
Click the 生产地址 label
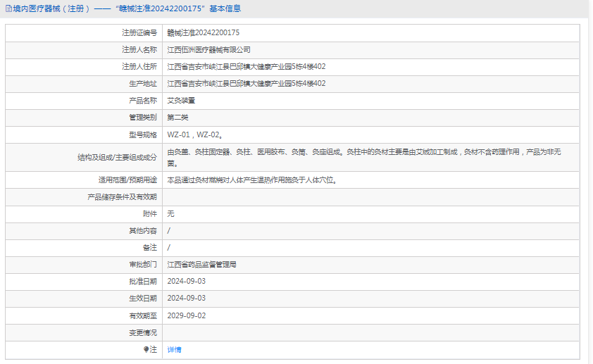pyautogui.click(x=143, y=84)
